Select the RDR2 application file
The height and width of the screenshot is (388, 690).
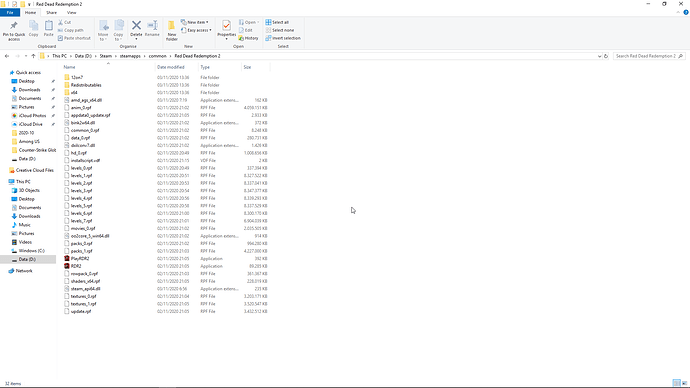click(76, 266)
